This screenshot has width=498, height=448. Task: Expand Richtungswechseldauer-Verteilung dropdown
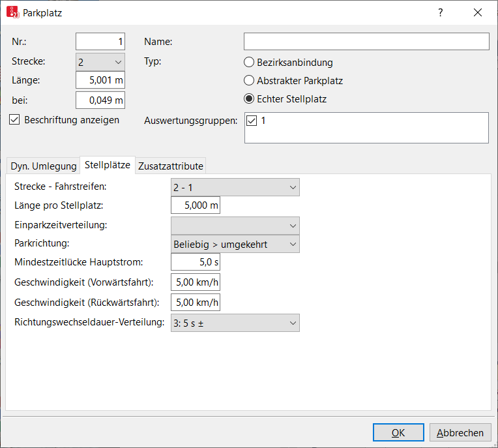tap(235, 323)
